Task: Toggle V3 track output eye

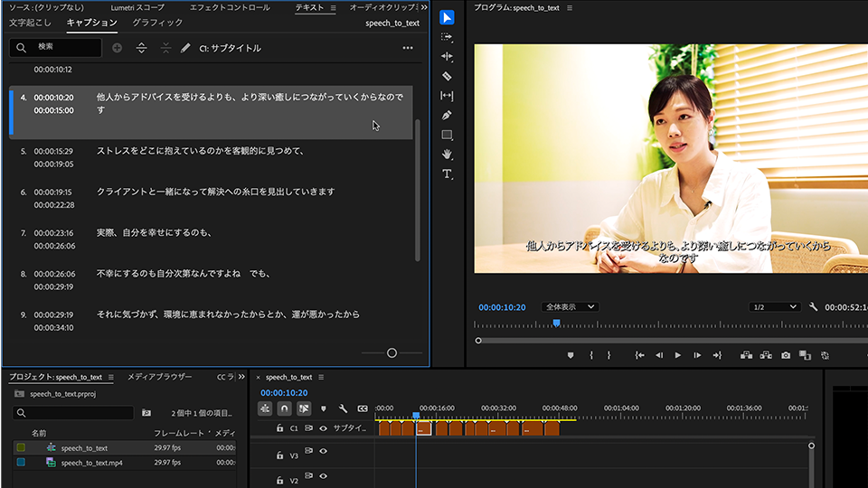Action: [324, 451]
